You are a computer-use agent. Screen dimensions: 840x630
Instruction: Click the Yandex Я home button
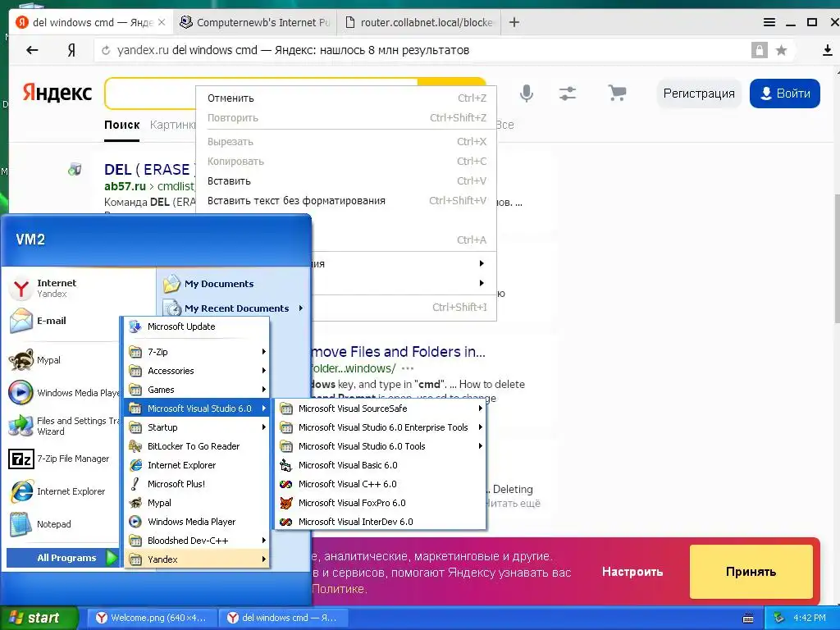click(71, 50)
